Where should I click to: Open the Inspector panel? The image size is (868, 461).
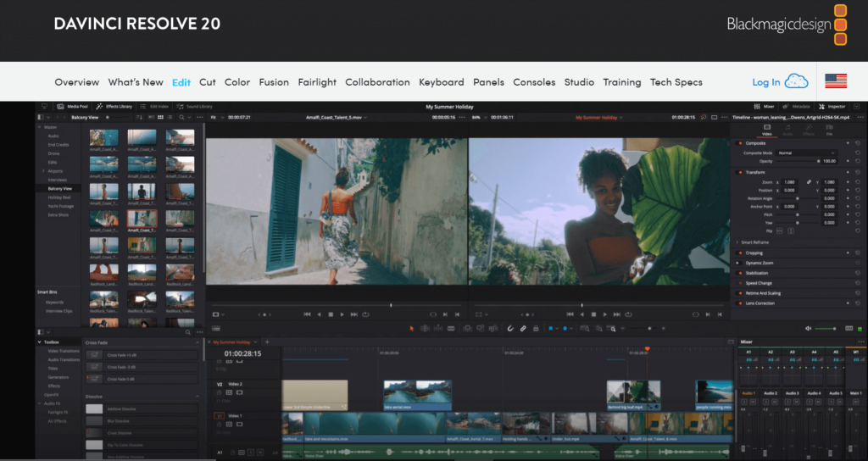[x=832, y=106]
